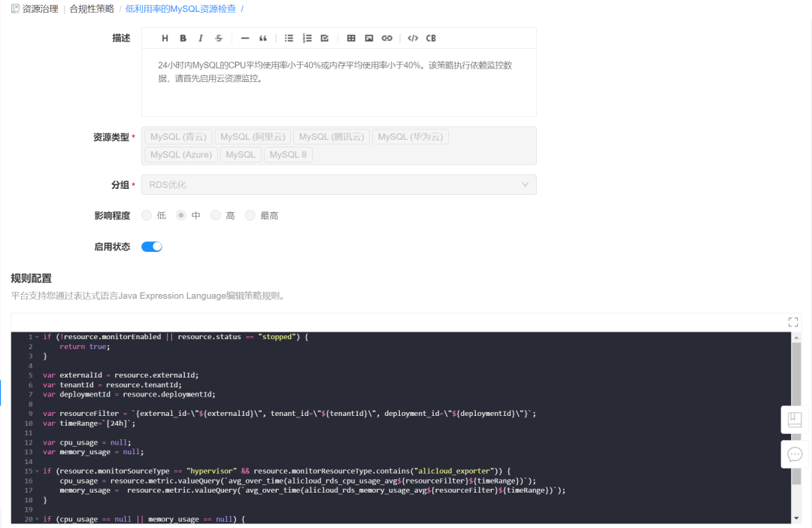The image size is (812, 528).
Task: Click scrollbar down arrow in code editor
Action: click(x=796, y=518)
